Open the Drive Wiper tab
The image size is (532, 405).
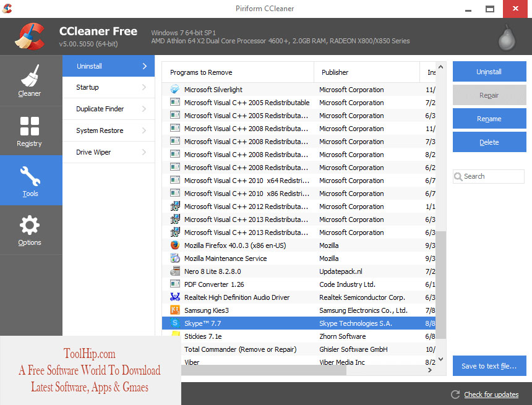(x=109, y=152)
